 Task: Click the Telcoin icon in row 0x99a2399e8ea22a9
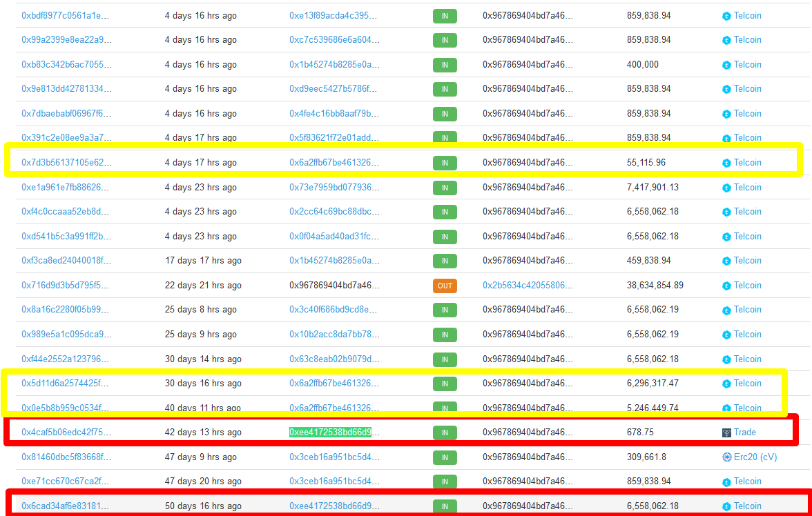coord(726,41)
